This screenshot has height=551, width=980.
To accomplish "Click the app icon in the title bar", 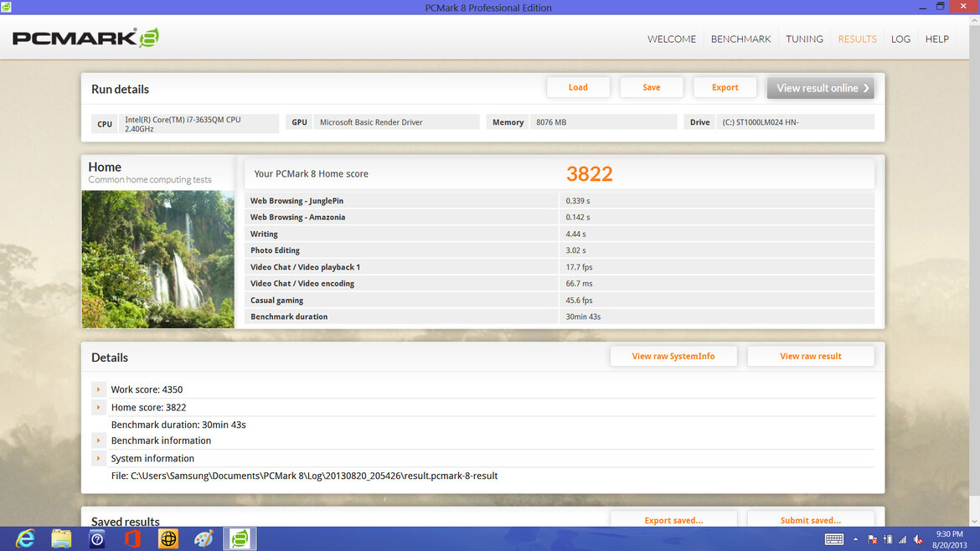I will point(6,7).
